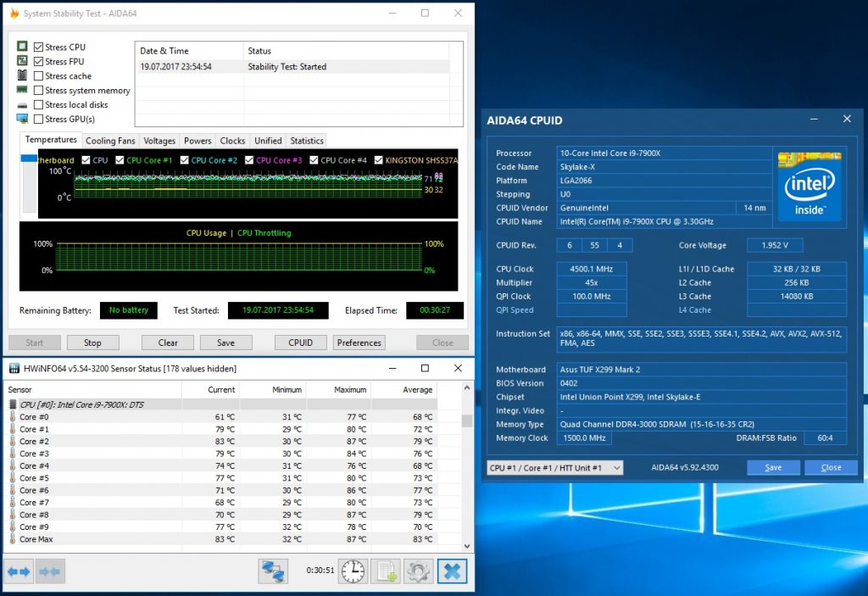Switch to the Unified tab
Viewport: 868px width, 596px height.
pos(268,141)
